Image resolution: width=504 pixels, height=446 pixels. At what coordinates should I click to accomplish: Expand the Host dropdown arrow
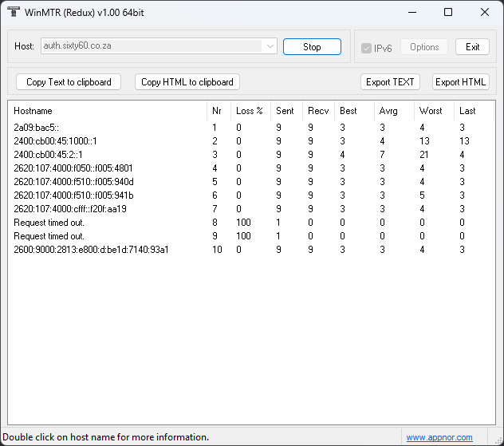270,46
